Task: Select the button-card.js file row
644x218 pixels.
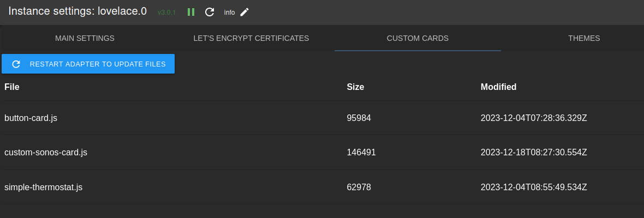Action: pyautogui.click(x=31, y=118)
